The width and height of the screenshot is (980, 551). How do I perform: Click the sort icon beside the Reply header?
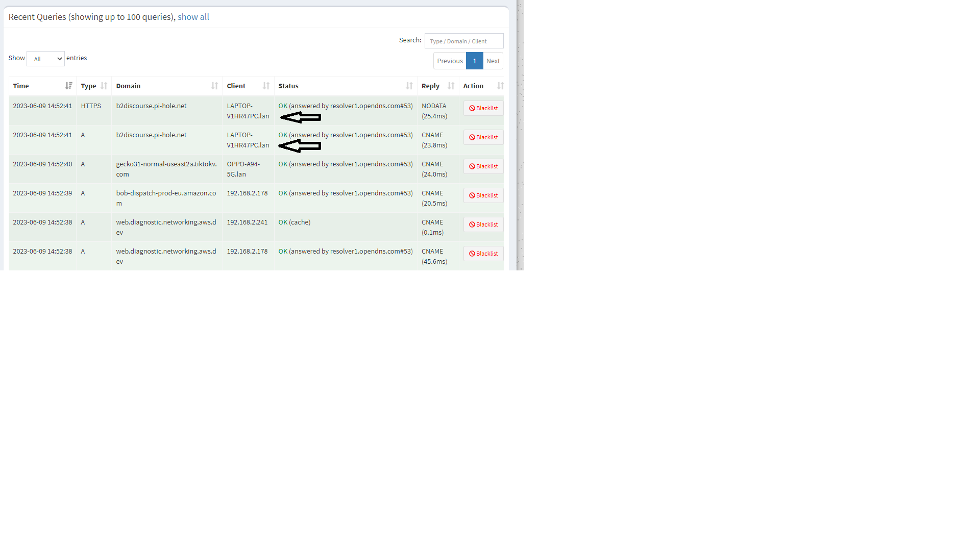pyautogui.click(x=451, y=86)
